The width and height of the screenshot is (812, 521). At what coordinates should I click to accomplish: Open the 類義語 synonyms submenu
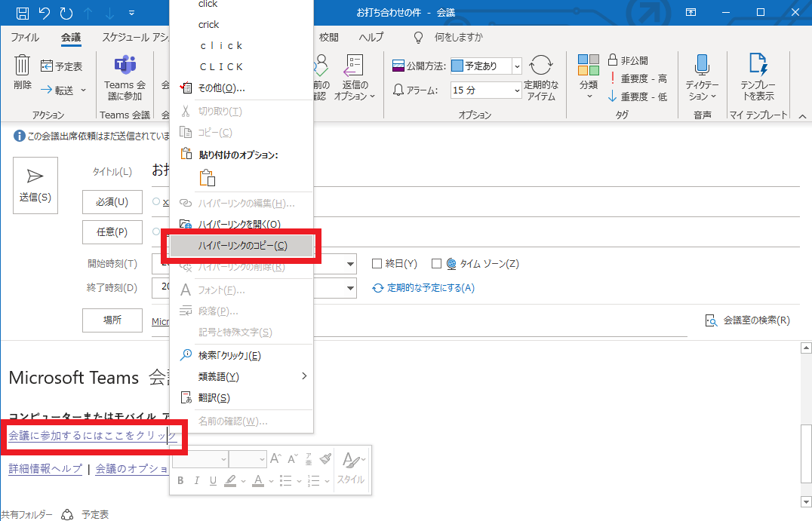[242, 377]
